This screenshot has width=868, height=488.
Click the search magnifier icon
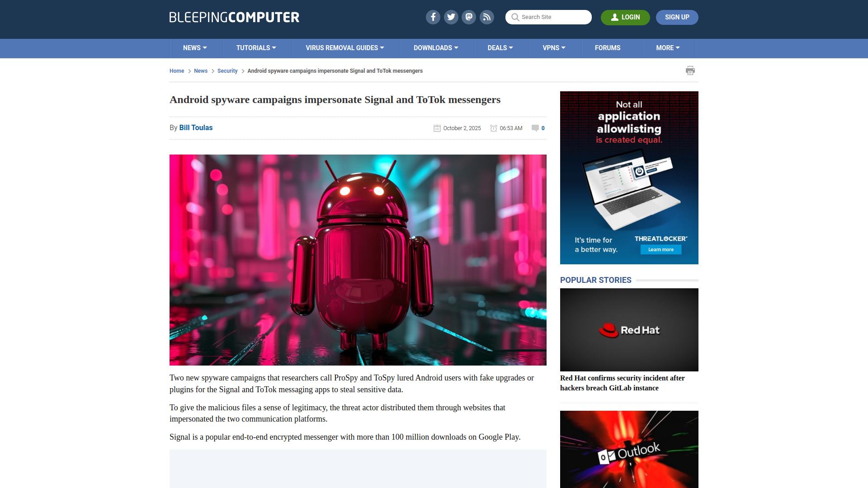click(515, 17)
